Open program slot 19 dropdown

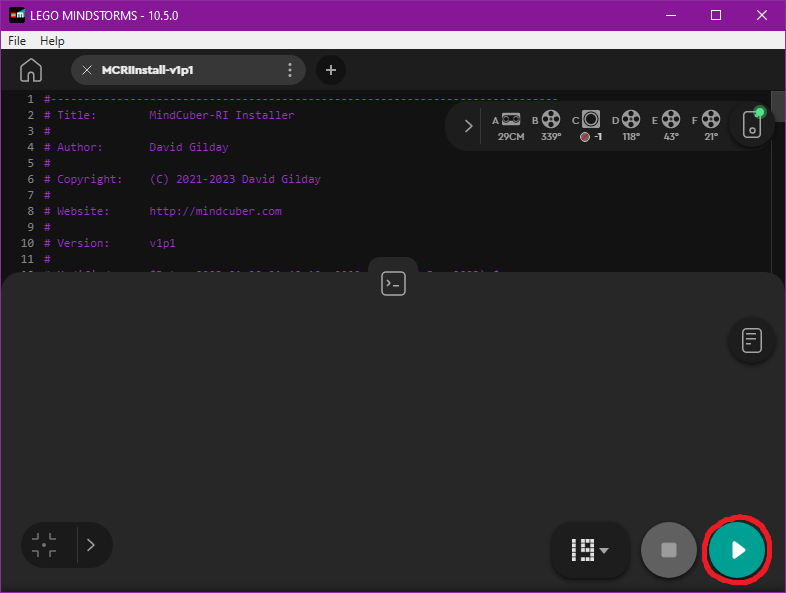pos(590,549)
